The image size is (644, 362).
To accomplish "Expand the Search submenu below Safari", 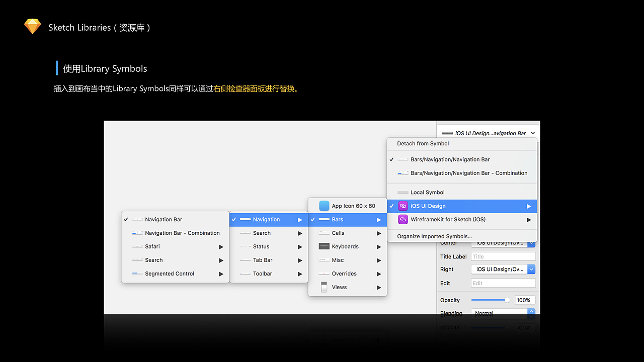I will (x=175, y=260).
